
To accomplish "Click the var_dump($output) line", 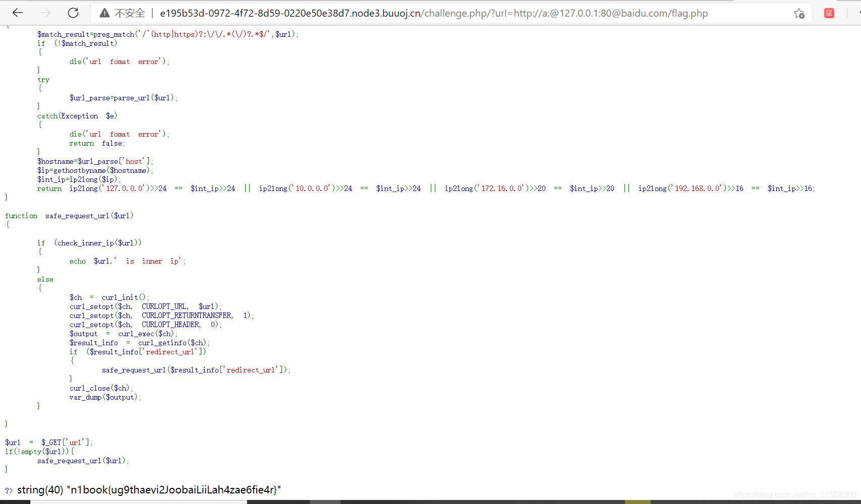I will point(105,397).
